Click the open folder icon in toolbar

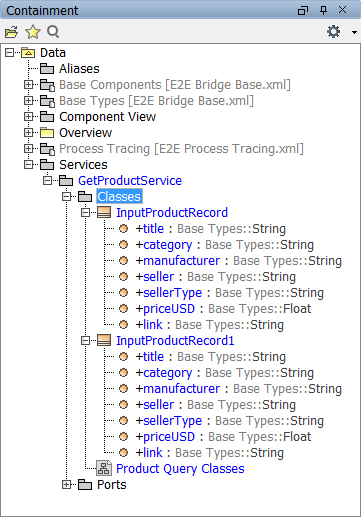tap(11, 32)
